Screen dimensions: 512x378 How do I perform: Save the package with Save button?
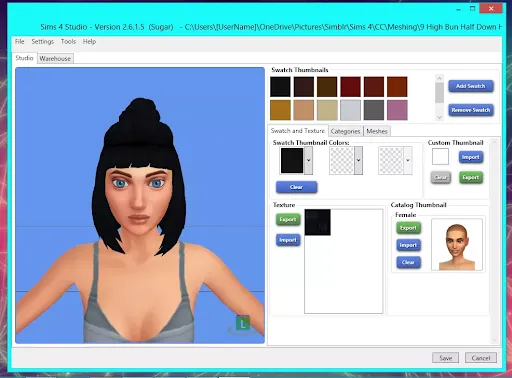pyautogui.click(x=445, y=358)
